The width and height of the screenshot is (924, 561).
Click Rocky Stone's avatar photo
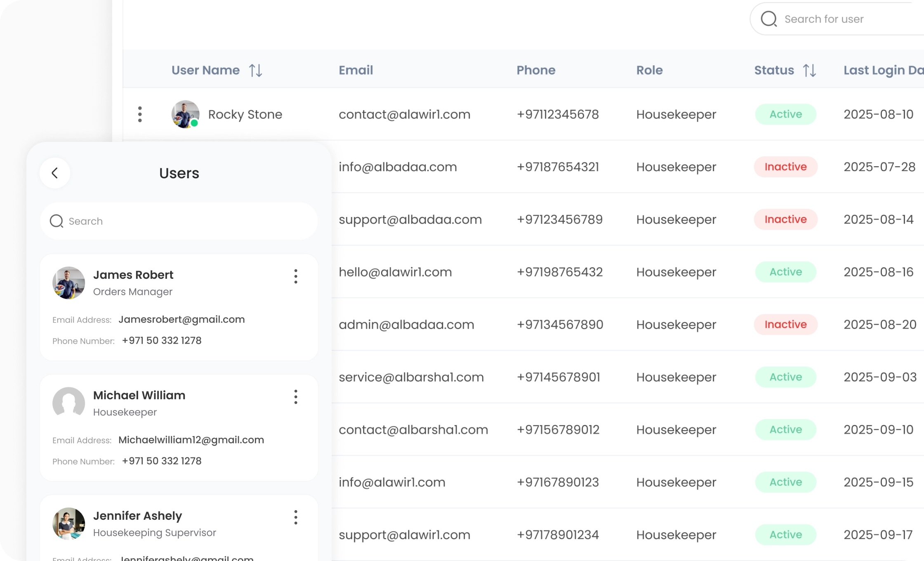pos(185,114)
